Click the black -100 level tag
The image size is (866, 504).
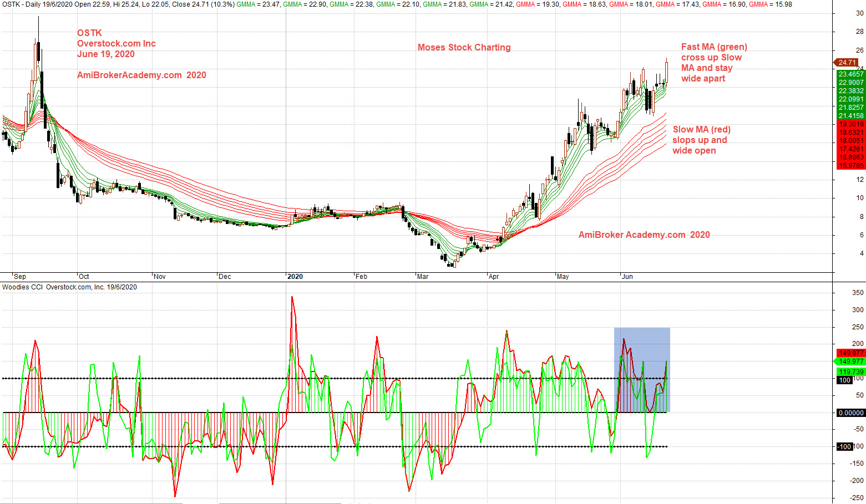click(844, 447)
